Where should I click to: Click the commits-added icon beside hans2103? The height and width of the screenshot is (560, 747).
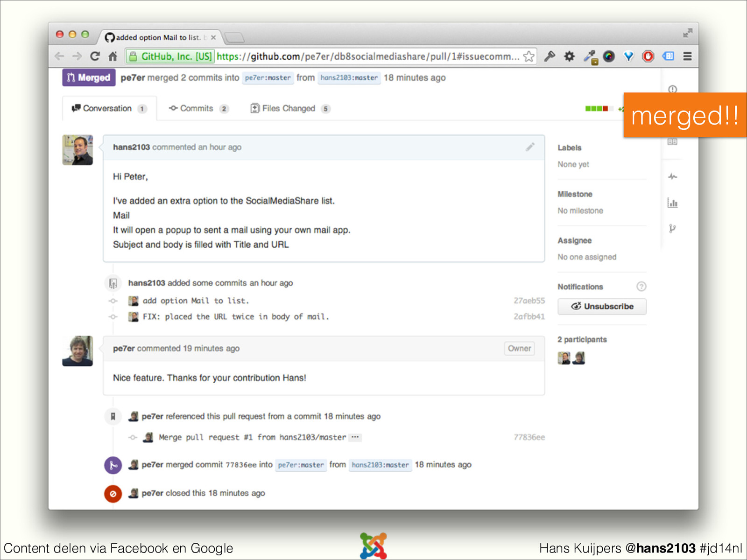113,283
